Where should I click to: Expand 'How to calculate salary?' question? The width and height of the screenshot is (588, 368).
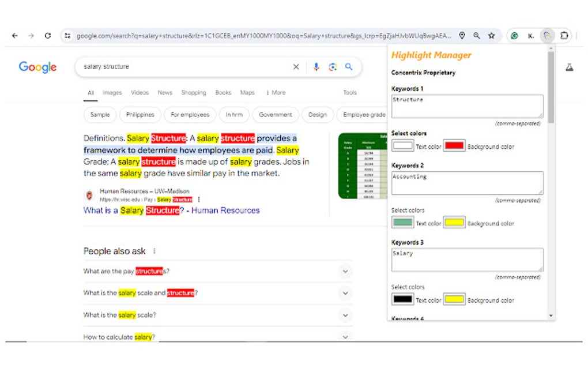point(345,337)
